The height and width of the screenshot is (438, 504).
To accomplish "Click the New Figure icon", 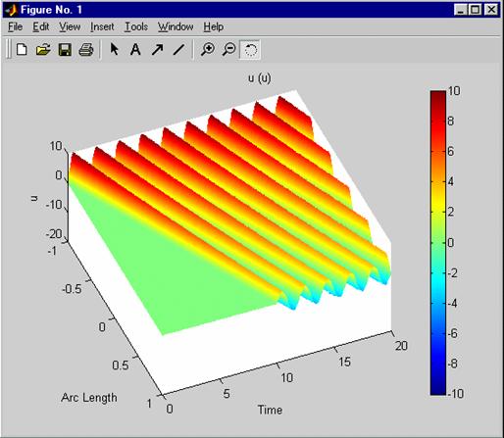I will [22, 50].
